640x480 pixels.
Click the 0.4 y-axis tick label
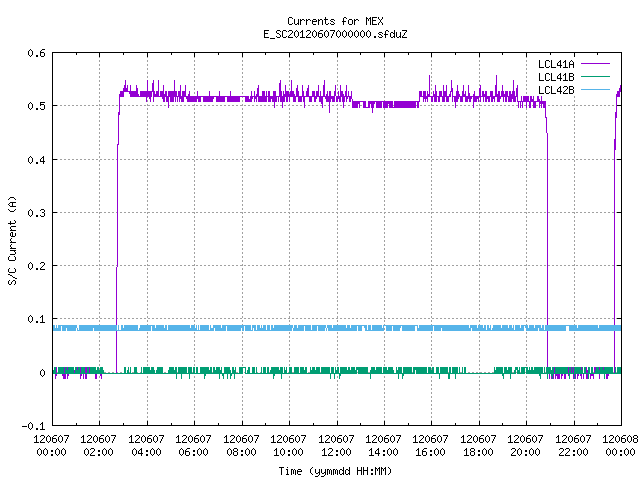coord(36,160)
